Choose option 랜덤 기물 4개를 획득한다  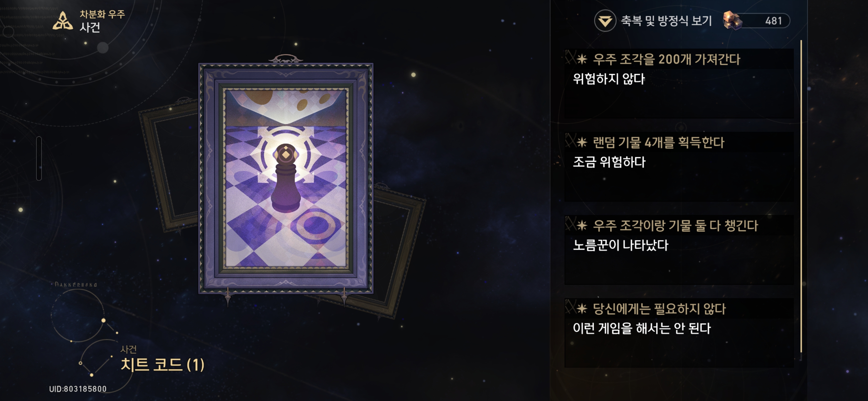point(679,167)
